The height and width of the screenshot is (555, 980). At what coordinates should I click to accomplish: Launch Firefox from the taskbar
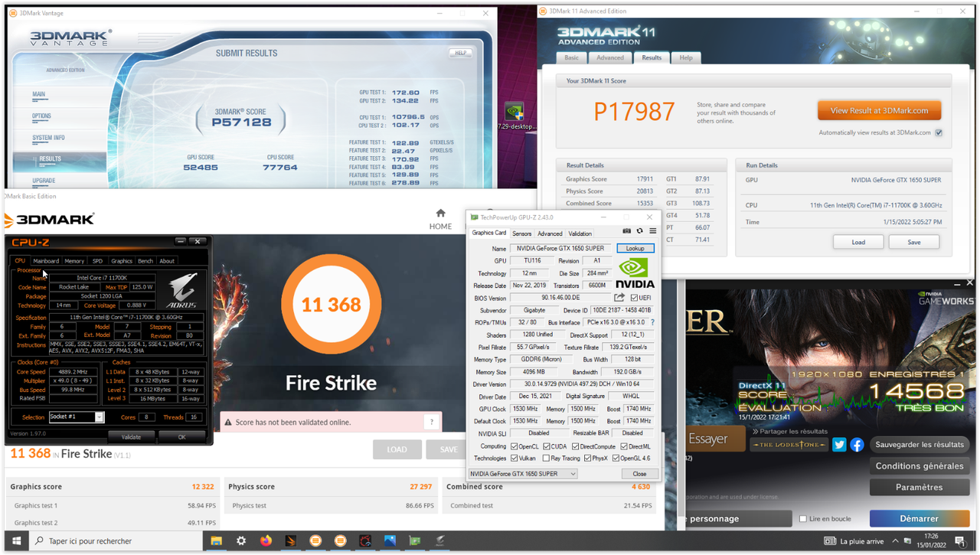[266, 541]
